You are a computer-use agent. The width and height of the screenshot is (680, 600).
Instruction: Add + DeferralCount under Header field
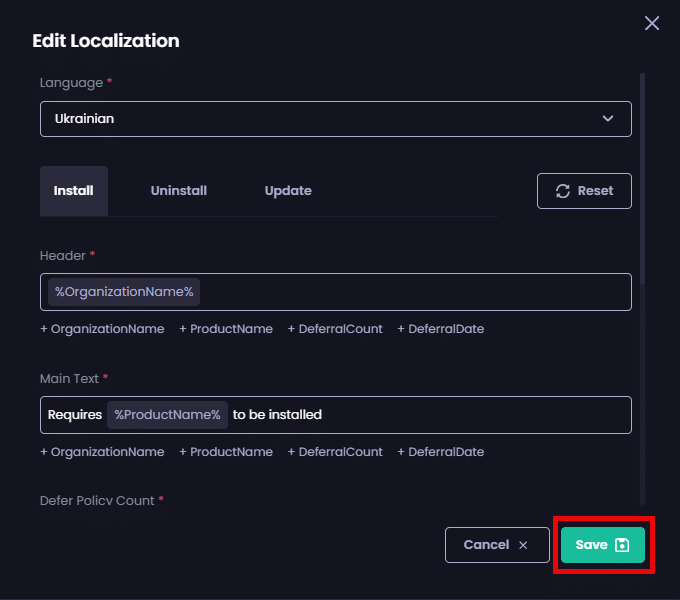pos(335,329)
